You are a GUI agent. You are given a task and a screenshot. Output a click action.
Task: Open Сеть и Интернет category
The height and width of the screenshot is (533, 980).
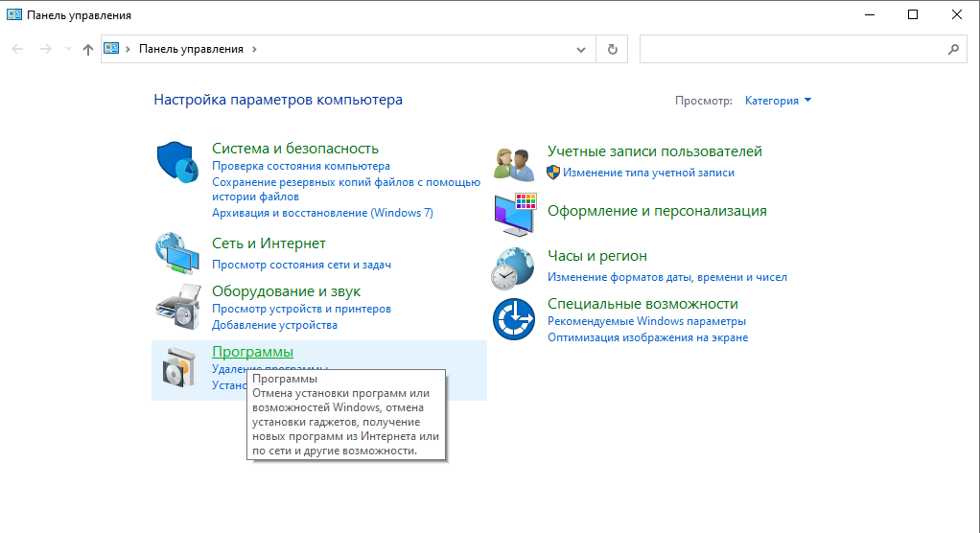268,243
